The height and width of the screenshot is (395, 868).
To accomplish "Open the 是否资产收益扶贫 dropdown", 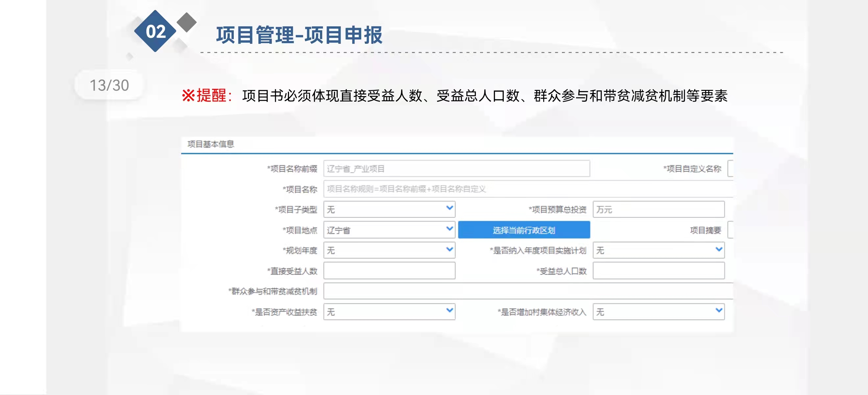I will (389, 312).
